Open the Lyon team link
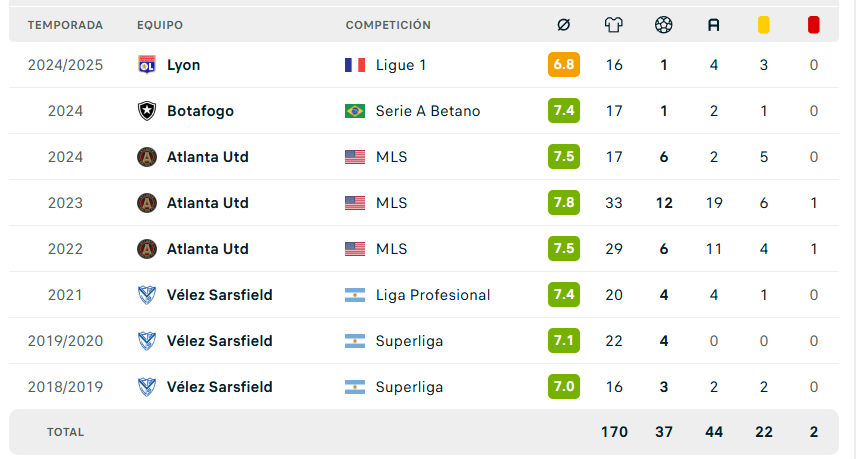 tap(183, 65)
